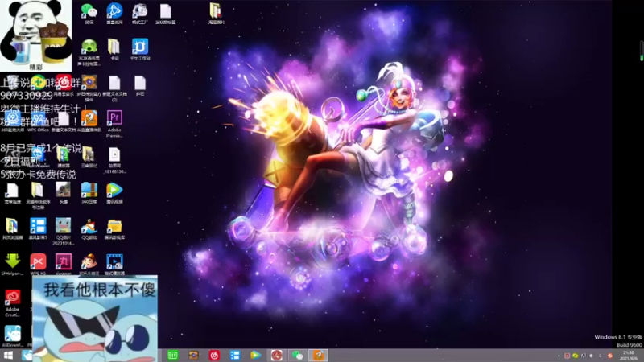
Task: Open Tencent Video from the taskbar
Action: pos(255,356)
